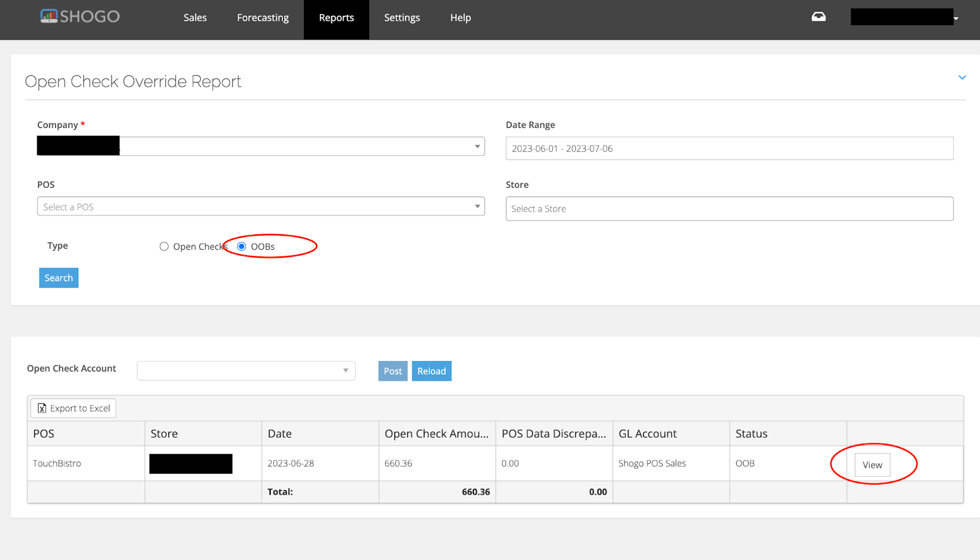Screen dimensions: 980x560
Task: Click the Open Check Override Report title
Action: 133,81
